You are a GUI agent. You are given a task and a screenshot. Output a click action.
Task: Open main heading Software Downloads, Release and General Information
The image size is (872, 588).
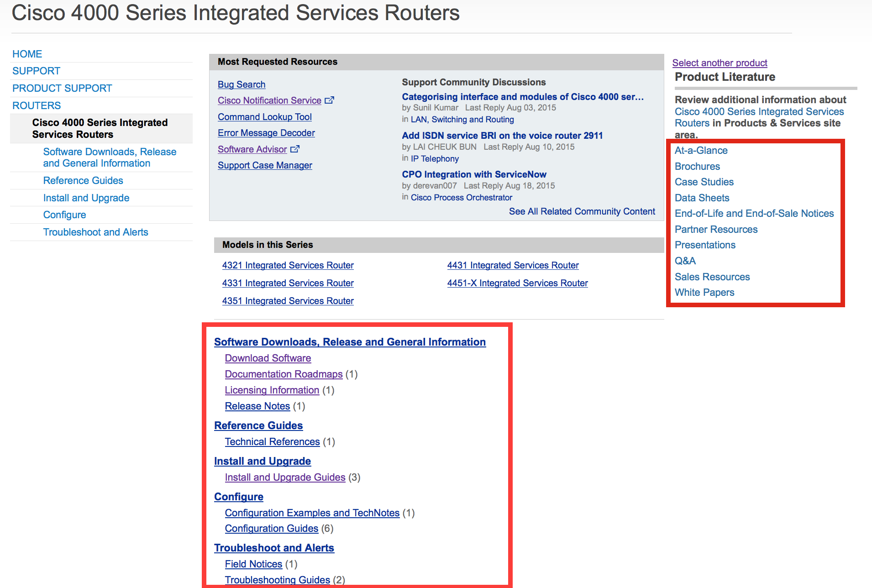(350, 342)
